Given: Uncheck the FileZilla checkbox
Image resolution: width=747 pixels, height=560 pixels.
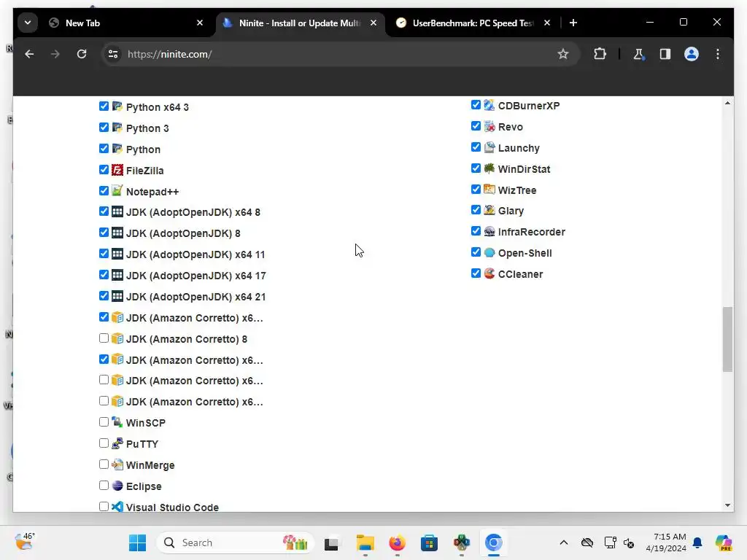Looking at the screenshot, I should (104, 169).
